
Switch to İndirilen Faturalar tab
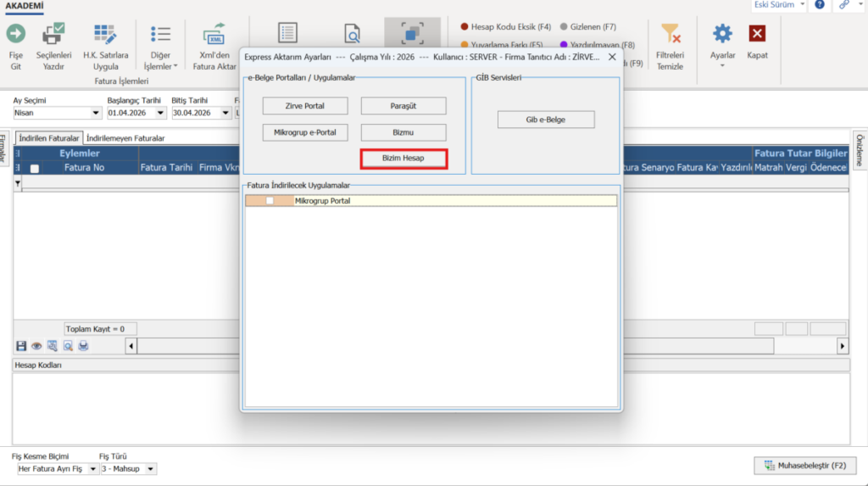coord(48,138)
